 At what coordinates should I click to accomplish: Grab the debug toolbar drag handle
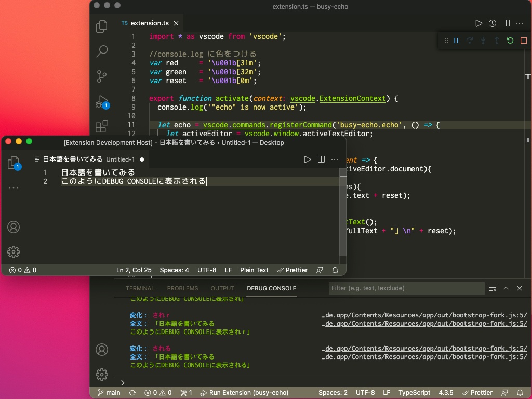(x=446, y=41)
